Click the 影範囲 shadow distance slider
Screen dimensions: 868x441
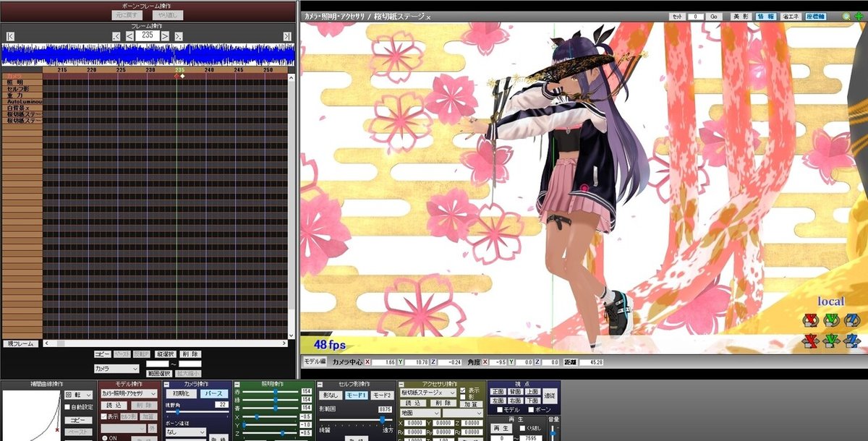(x=356, y=420)
